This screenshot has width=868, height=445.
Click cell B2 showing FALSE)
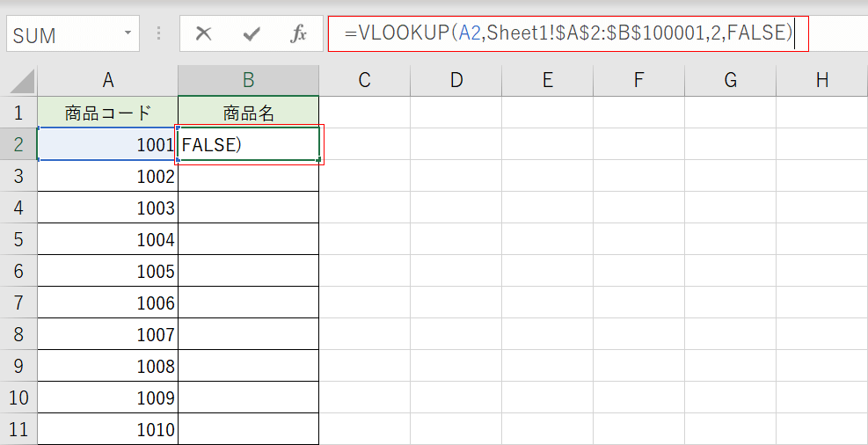coord(249,144)
